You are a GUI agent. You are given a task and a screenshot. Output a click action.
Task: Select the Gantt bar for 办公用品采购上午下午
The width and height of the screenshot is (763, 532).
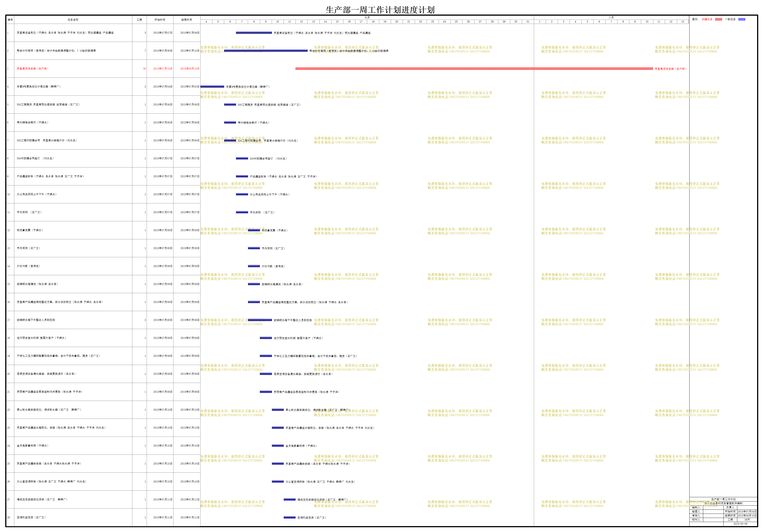coord(242,194)
